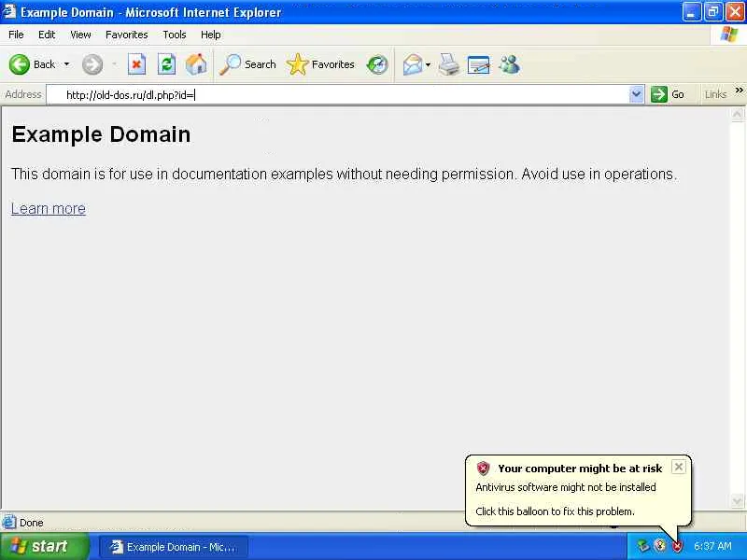Open the Favorites star toolbar button
Image resolution: width=747 pixels, height=560 pixels.
tap(320, 64)
